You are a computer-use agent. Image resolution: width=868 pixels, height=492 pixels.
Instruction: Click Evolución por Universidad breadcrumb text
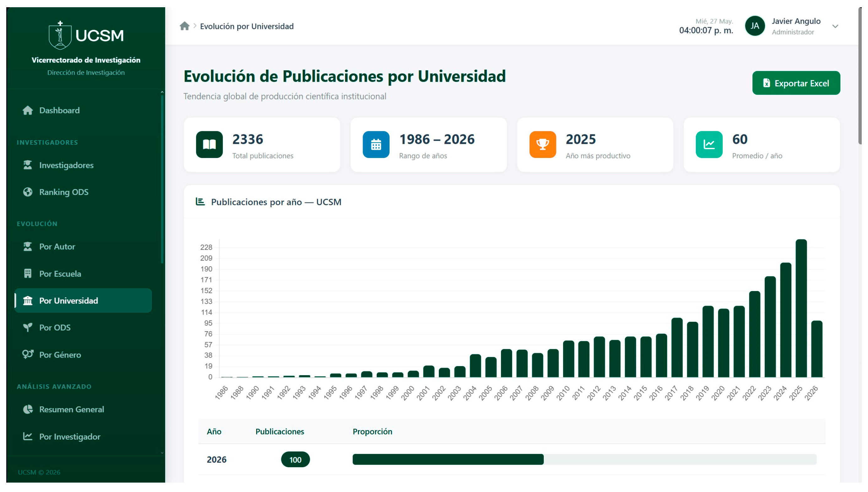coord(247,26)
